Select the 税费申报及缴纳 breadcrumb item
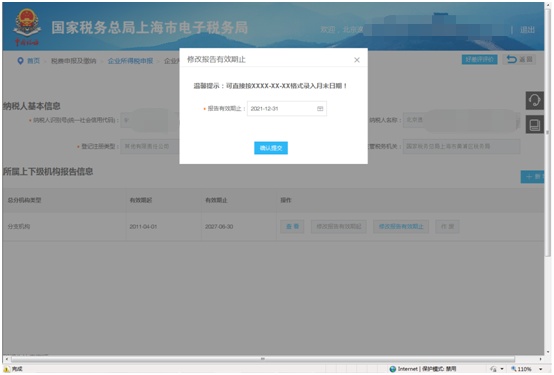554x375 pixels. 73,61
